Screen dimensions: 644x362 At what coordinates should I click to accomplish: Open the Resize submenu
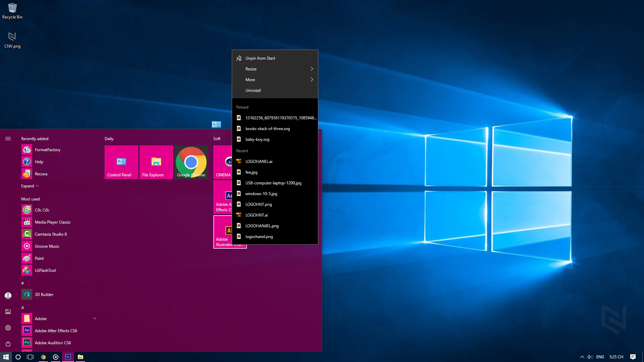(275, 69)
